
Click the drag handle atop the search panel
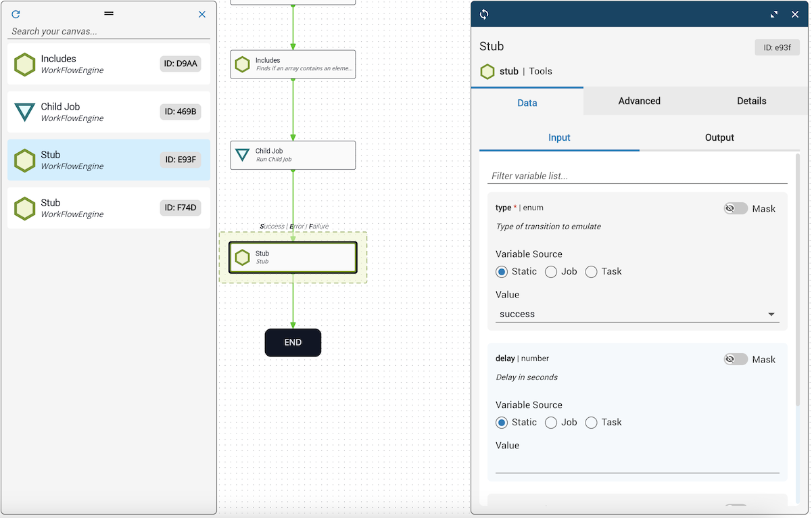(109, 14)
